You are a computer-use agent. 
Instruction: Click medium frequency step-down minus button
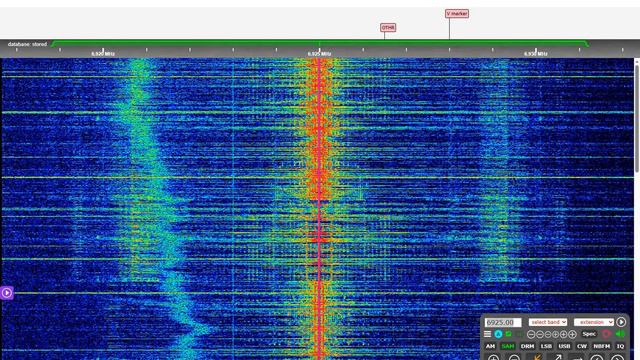click(540, 334)
